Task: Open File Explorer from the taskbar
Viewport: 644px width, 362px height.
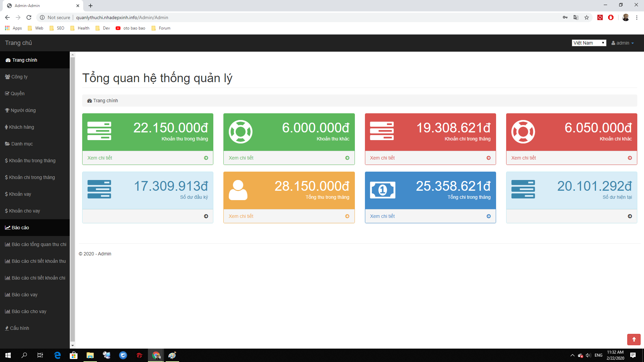Action: (x=90, y=355)
